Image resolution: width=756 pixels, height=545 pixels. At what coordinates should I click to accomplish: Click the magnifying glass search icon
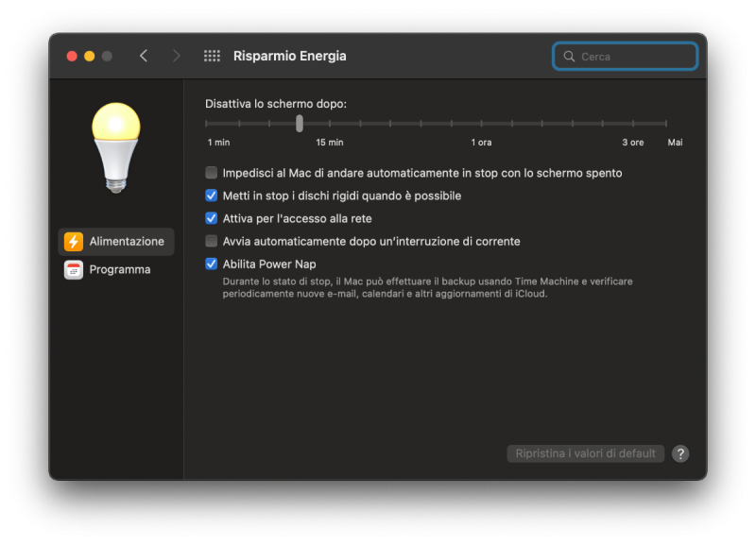click(x=569, y=57)
